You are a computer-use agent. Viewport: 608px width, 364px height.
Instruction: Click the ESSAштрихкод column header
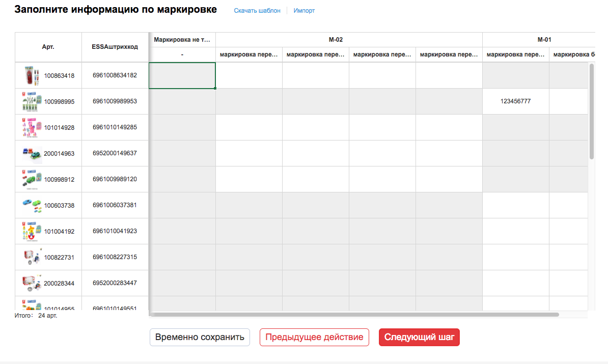click(115, 47)
